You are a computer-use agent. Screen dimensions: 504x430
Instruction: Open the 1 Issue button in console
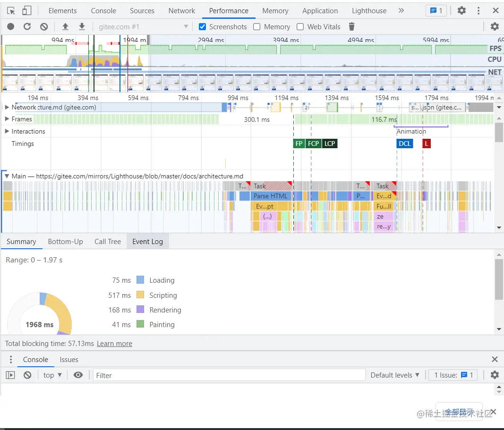[453, 375]
